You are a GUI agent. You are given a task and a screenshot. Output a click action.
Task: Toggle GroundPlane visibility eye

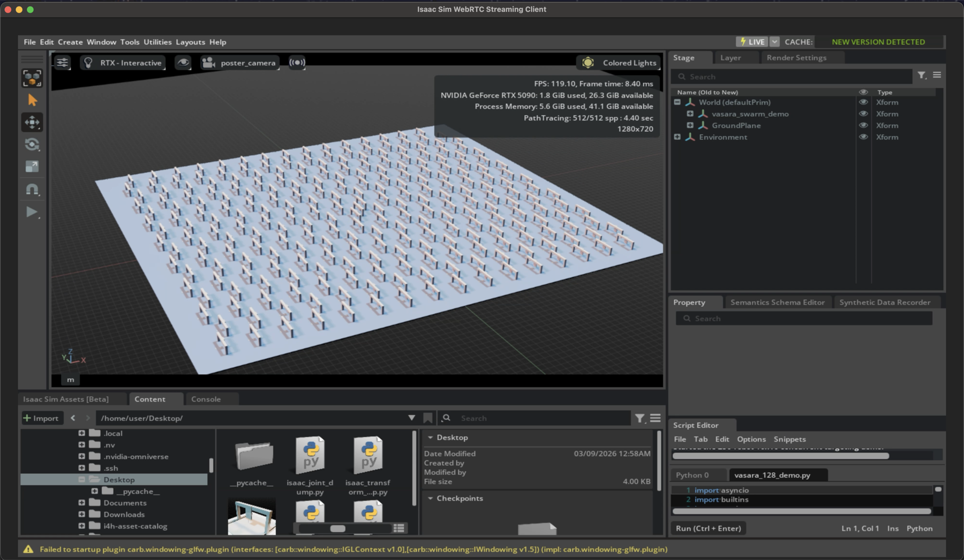pyautogui.click(x=863, y=125)
